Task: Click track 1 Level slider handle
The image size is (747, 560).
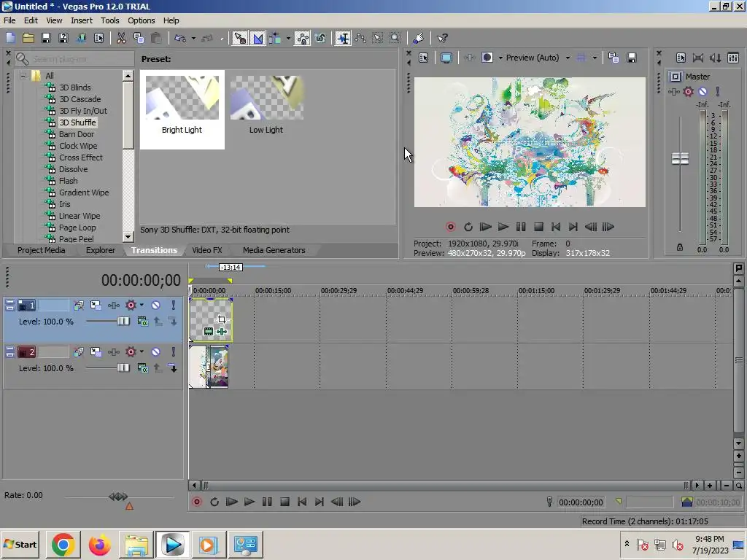Action: (x=123, y=322)
